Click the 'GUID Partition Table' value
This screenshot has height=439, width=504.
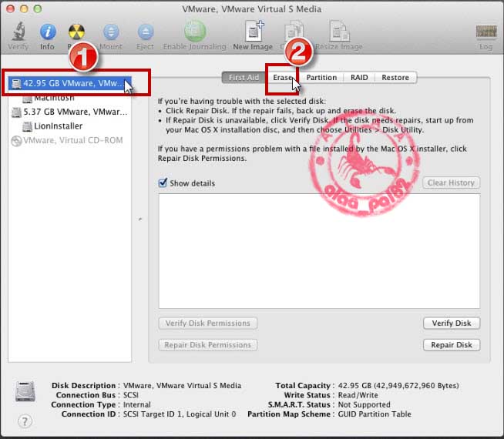coord(375,414)
